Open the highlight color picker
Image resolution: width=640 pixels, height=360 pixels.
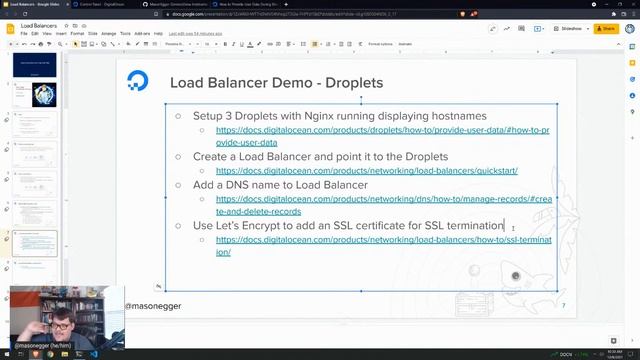pyautogui.click(x=259, y=44)
